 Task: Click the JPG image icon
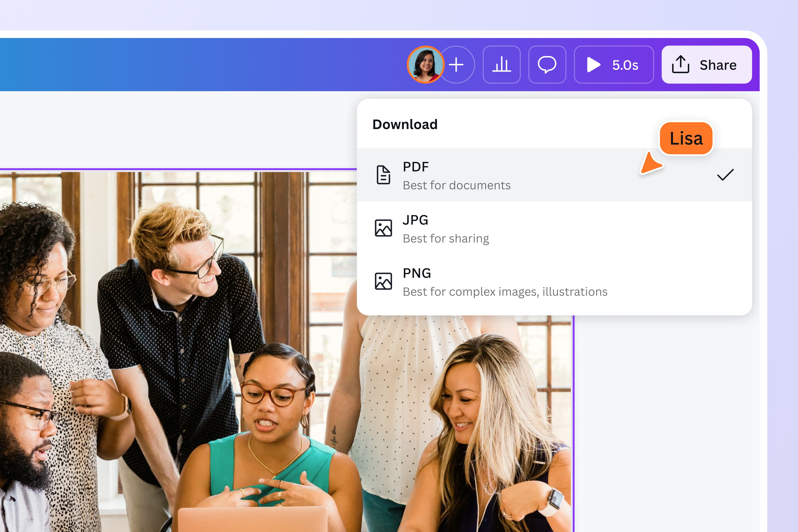pos(383,228)
